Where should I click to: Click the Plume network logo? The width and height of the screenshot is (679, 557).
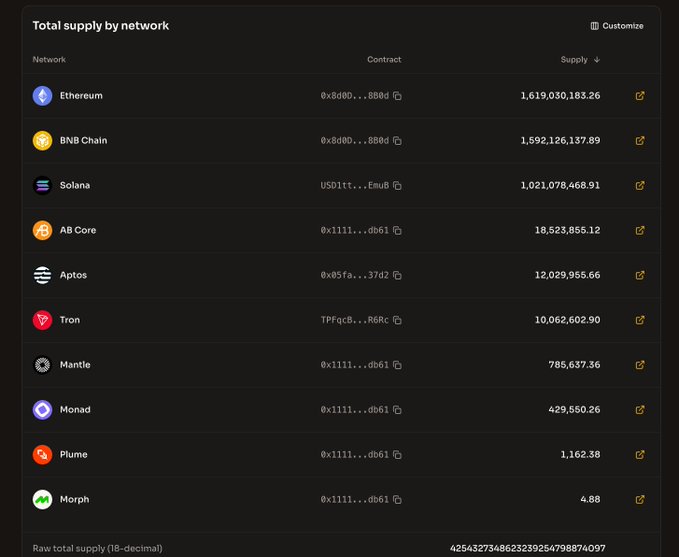coord(42,454)
